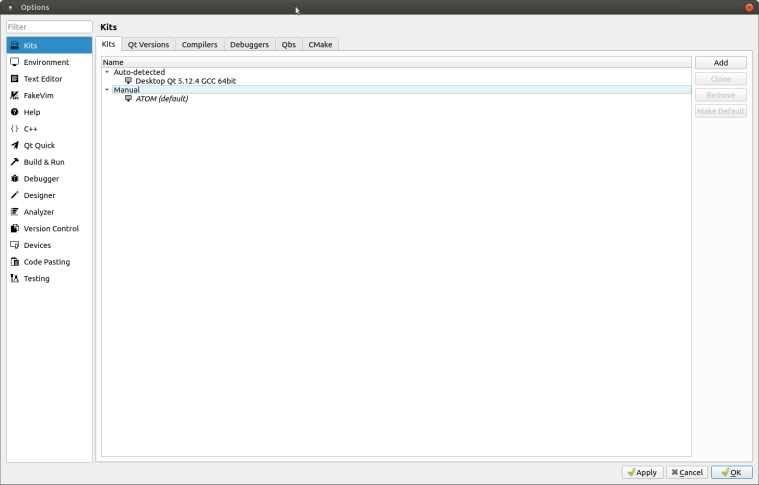Viewport: 759px width, 485px height.
Task: Switch to the CMake tab
Action: 321,45
